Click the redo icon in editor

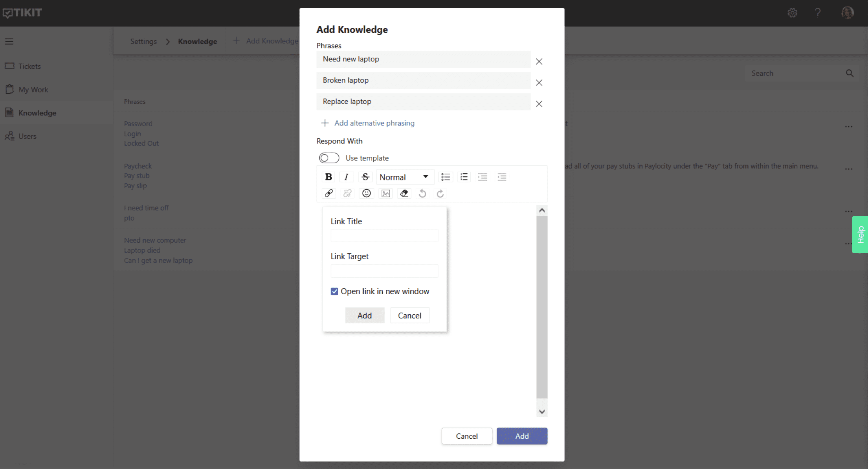[x=440, y=193]
